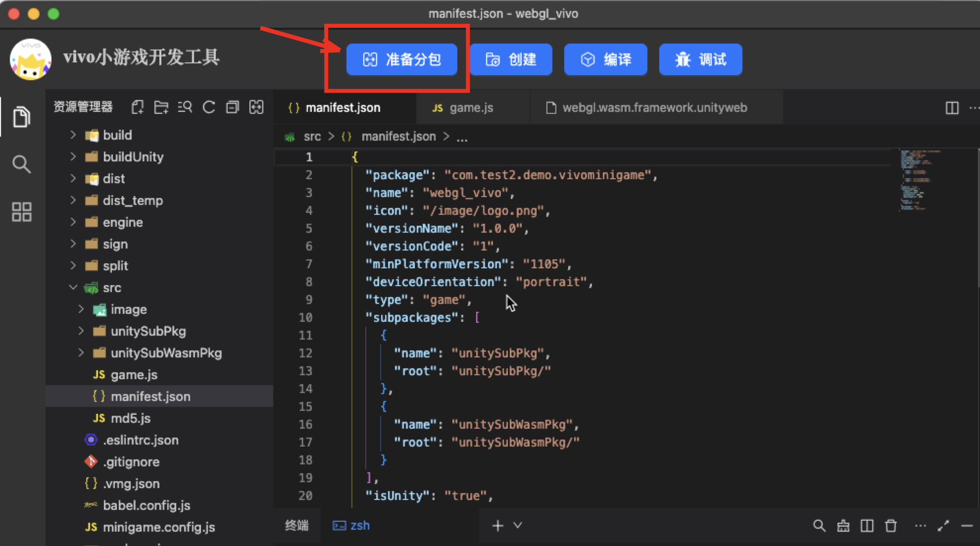Select the 终端 terminal panel tab
The height and width of the screenshot is (546, 980).
pyautogui.click(x=297, y=525)
